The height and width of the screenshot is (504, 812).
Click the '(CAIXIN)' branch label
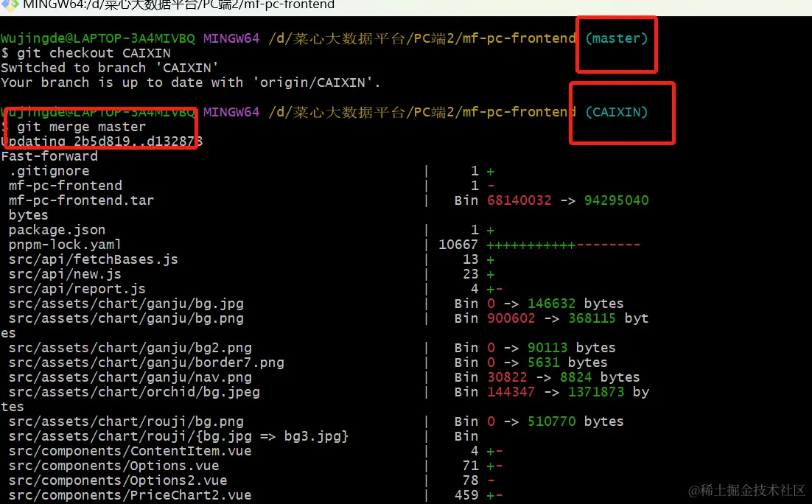coord(616,112)
